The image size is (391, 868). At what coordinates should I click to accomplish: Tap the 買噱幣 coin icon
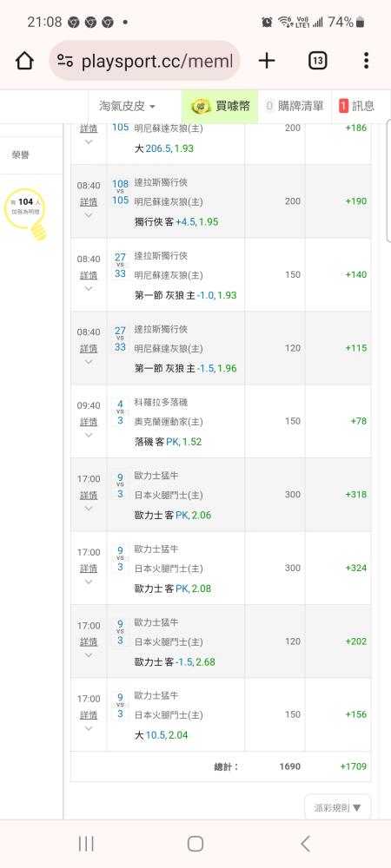[x=199, y=106]
